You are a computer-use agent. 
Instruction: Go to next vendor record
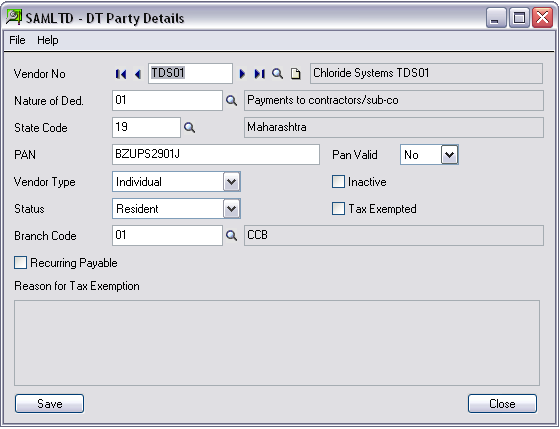click(242, 74)
